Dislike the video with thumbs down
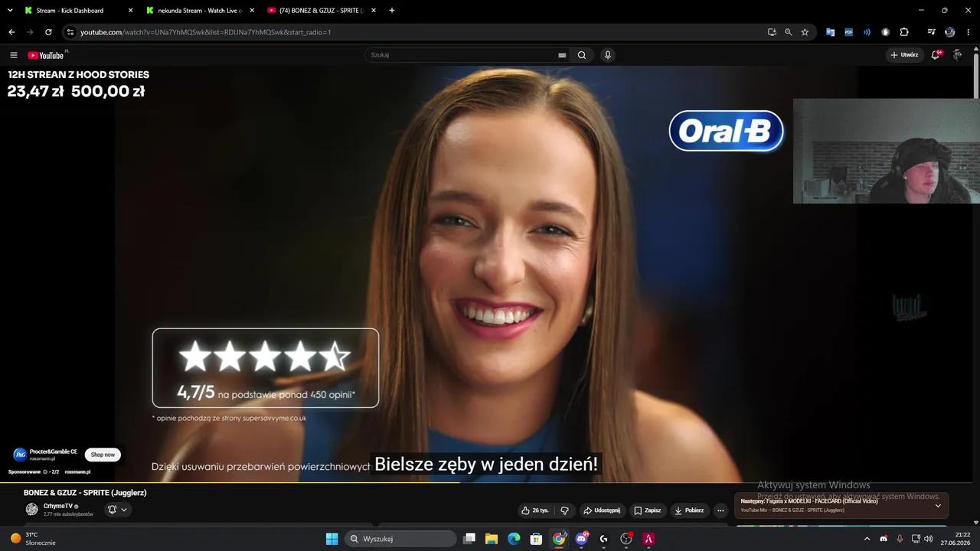 [565, 510]
